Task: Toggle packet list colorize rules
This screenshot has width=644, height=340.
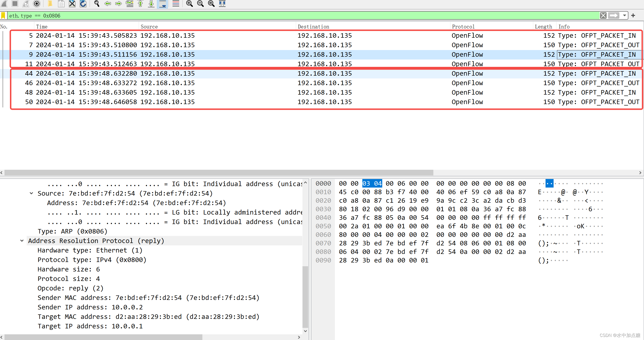Action: pyautogui.click(x=176, y=4)
